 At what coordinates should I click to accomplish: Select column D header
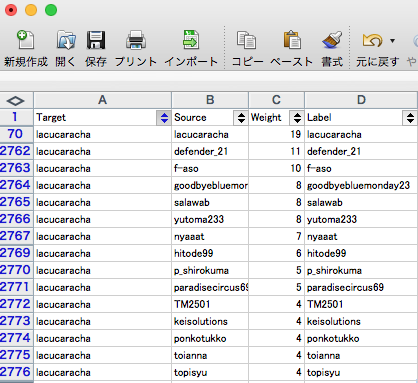pos(361,100)
